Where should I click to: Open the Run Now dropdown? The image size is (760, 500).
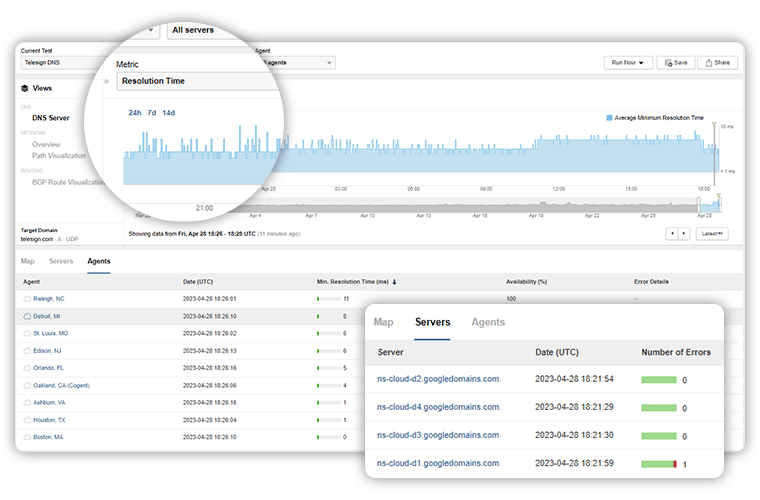(x=628, y=62)
